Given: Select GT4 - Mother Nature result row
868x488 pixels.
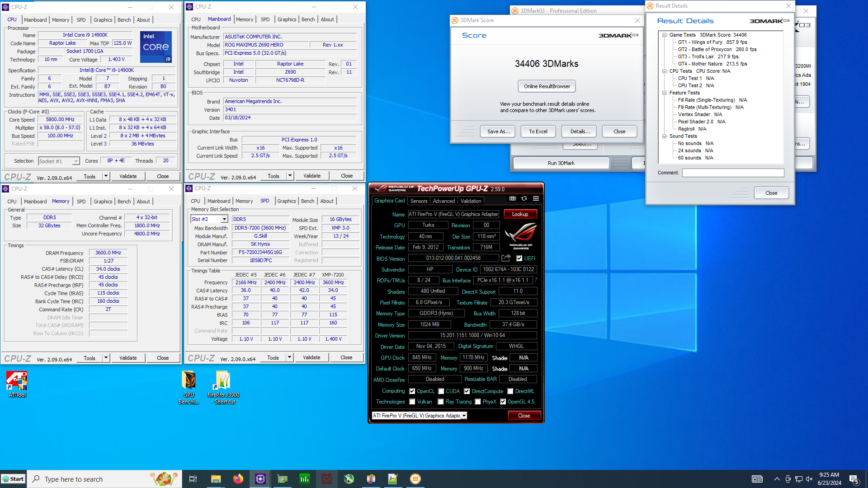Looking at the screenshot, I should pyautogui.click(x=712, y=64).
